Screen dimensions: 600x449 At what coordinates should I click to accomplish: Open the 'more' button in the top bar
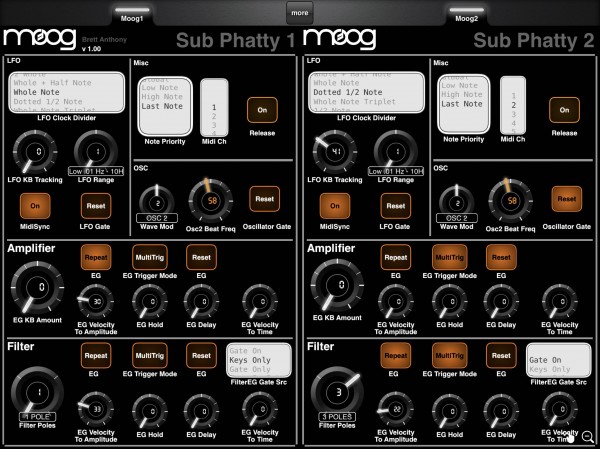(300, 13)
